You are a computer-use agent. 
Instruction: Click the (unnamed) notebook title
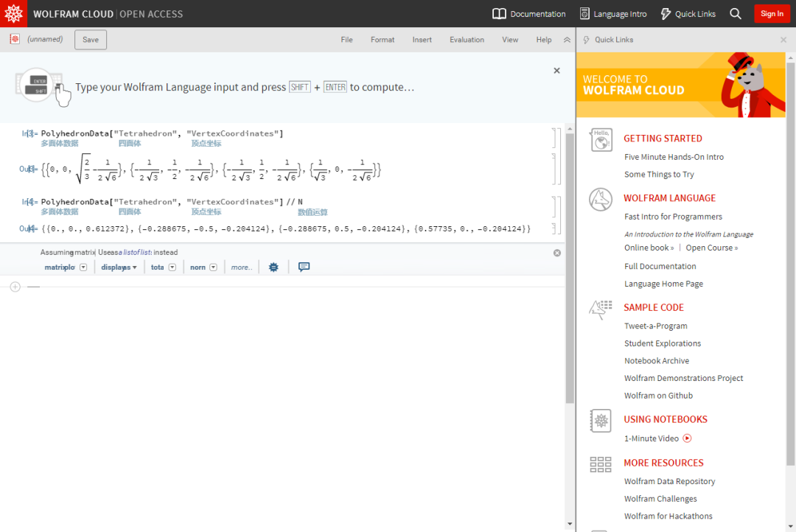click(x=45, y=39)
